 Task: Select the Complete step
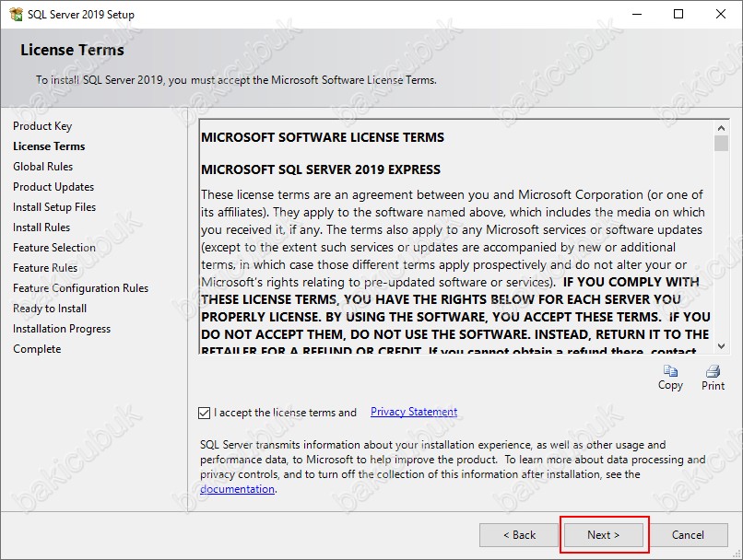click(37, 349)
